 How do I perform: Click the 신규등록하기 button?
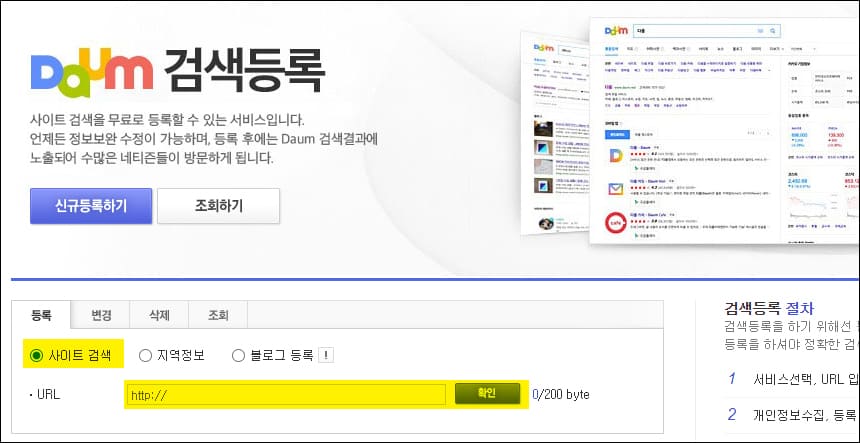(91, 206)
